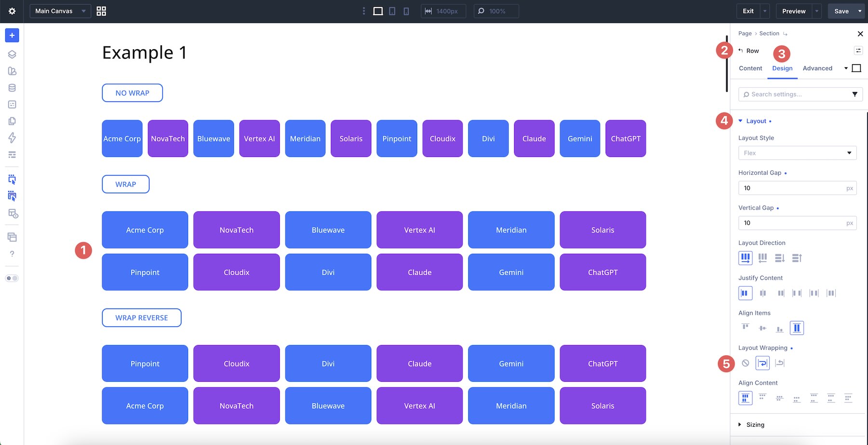Click the Preview button

[x=794, y=11]
